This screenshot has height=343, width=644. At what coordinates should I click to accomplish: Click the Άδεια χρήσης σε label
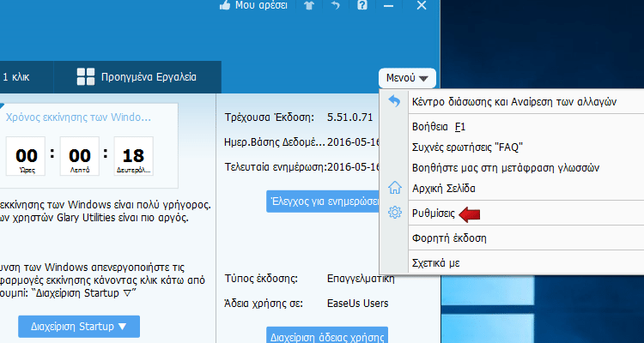click(264, 304)
